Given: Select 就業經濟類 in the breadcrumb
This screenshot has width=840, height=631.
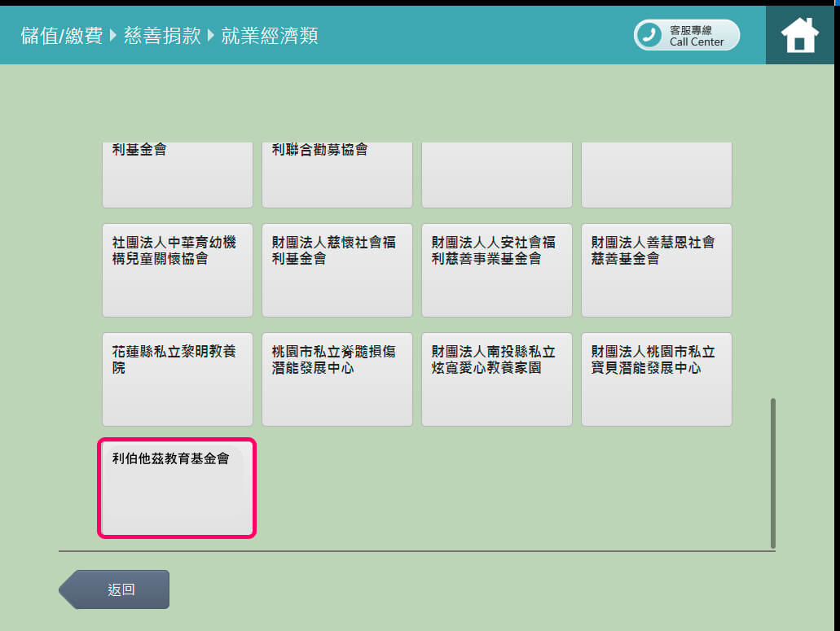Looking at the screenshot, I should coord(270,36).
